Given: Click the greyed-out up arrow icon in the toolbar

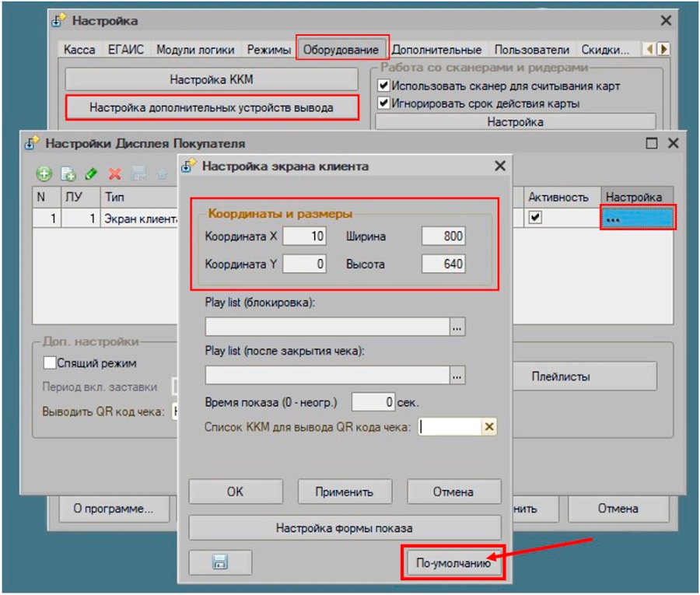Looking at the screenshot, I should (162, 174).
